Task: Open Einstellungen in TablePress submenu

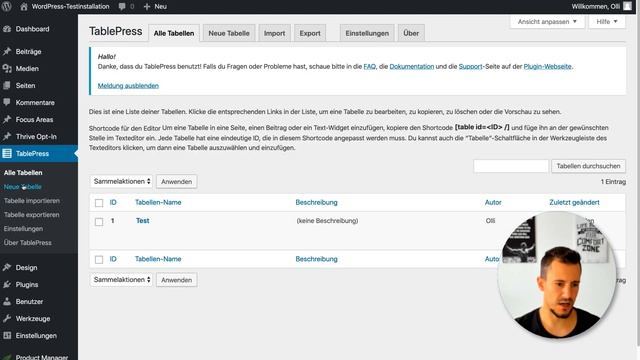Action: pyautogui.click(x=23, y=229)
